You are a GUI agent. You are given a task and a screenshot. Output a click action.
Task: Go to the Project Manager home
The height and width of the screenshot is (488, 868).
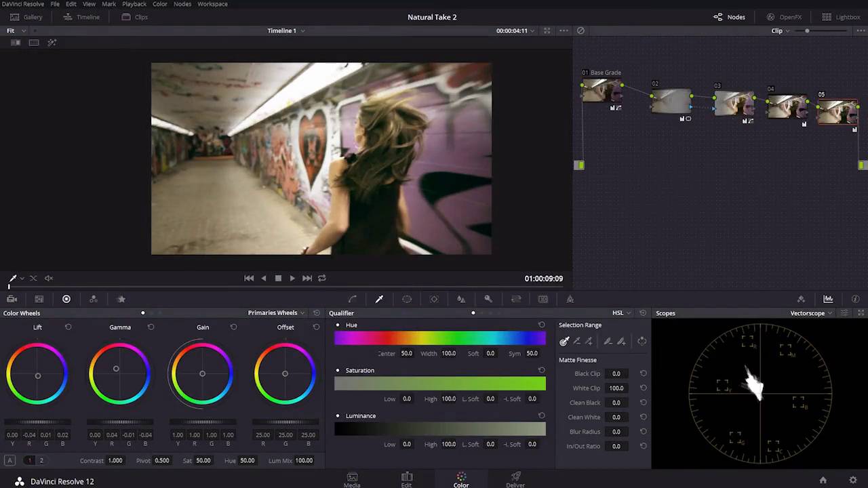(x=823, y=481)
